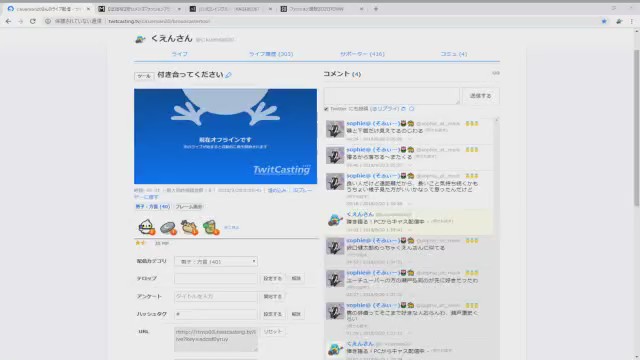The width and height of the screenshot is (640, 360).
Task: Select the first gift item icon
Action: tap(147, 227)
